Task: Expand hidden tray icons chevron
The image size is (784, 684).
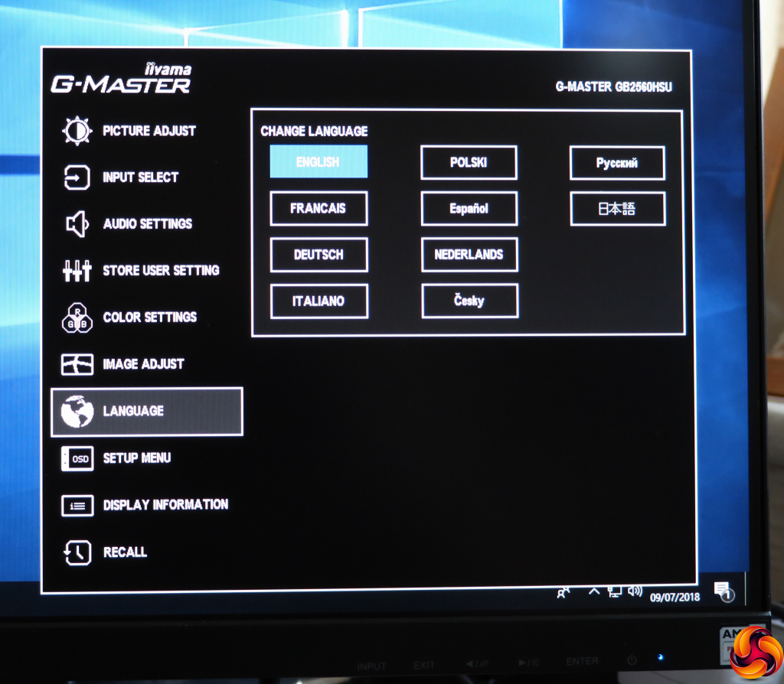Action: [593, 591]
